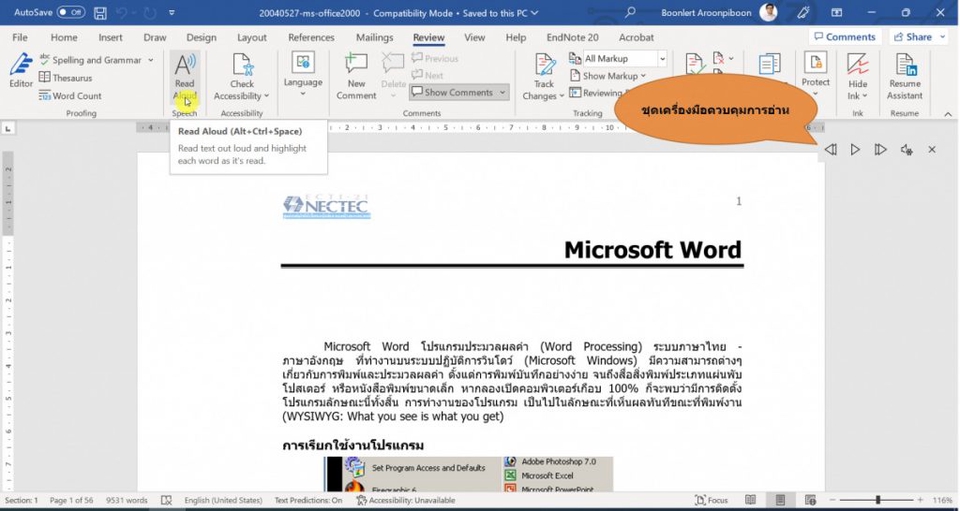Undo the last action
960x511 pixels.
click(x=122, y=13)
